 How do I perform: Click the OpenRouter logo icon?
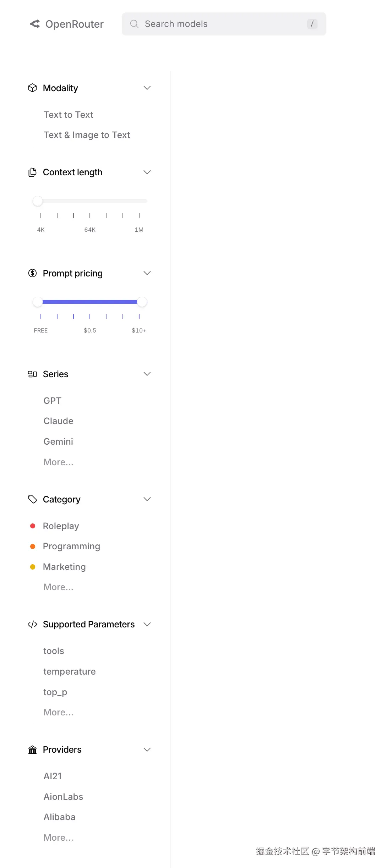[35, 24]
